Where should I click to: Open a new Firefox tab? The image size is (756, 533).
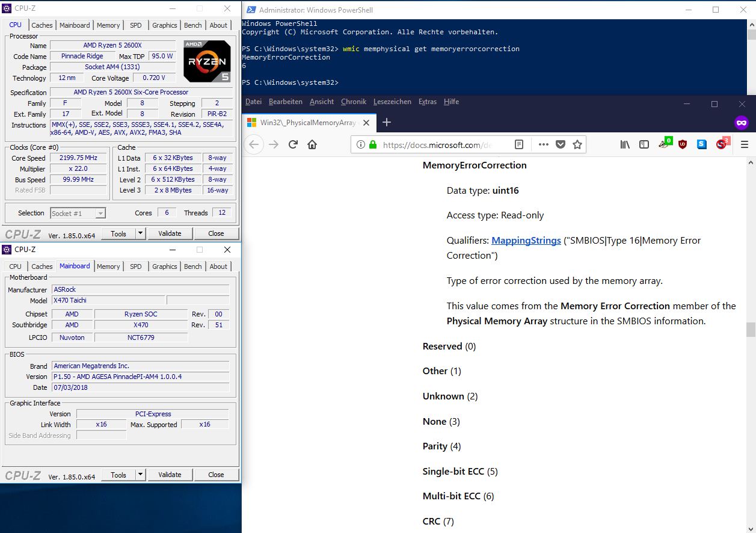tap(386, 122)
